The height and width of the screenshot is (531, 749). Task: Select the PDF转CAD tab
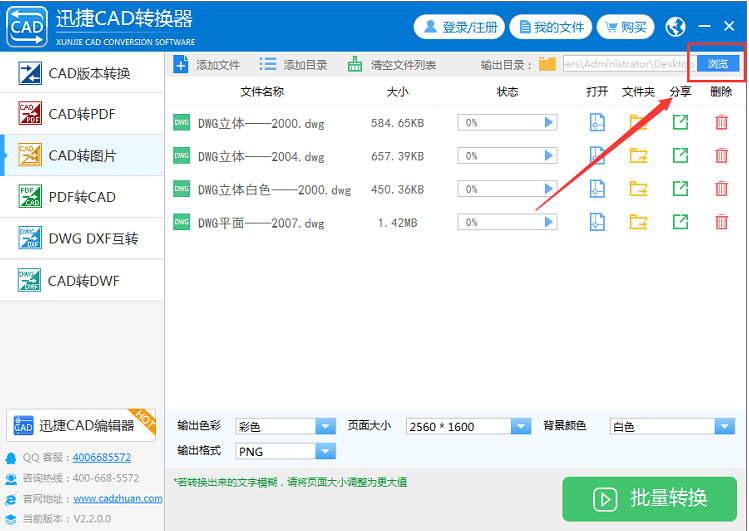pos(82,197)
